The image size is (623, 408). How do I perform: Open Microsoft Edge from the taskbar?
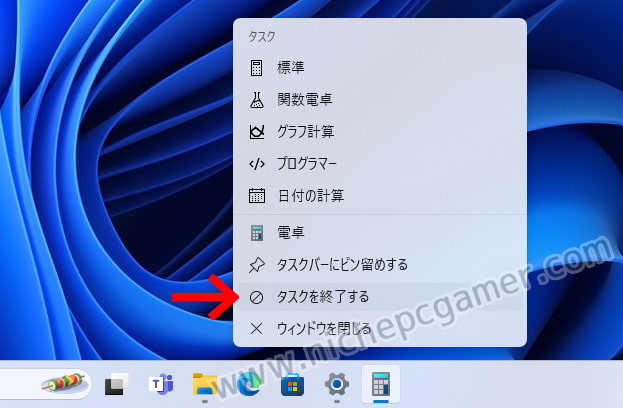249,384
